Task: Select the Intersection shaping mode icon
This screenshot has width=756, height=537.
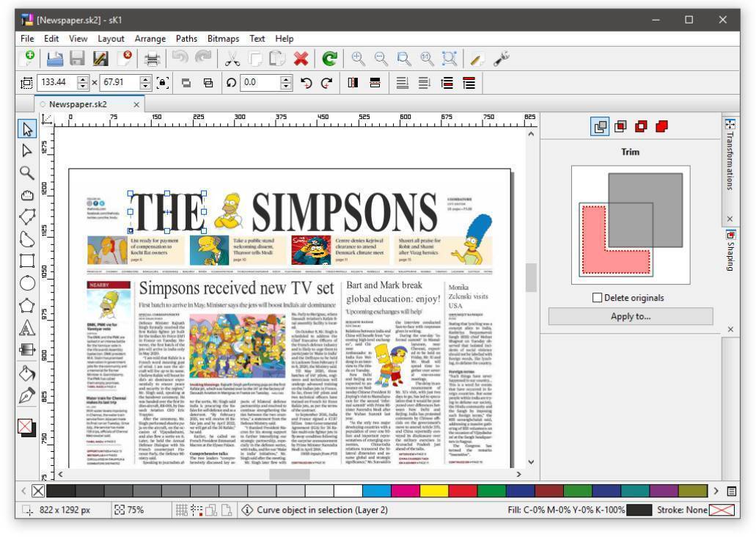Action: (620, 127)
